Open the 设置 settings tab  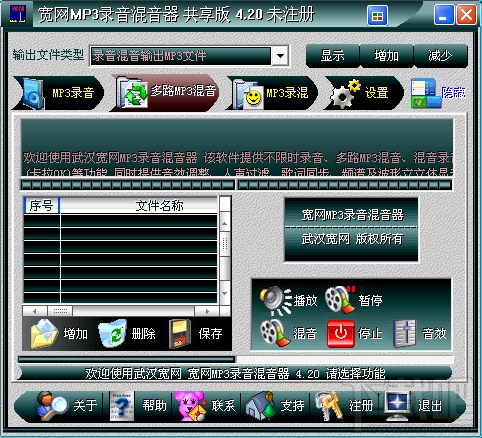coord(363,93)
